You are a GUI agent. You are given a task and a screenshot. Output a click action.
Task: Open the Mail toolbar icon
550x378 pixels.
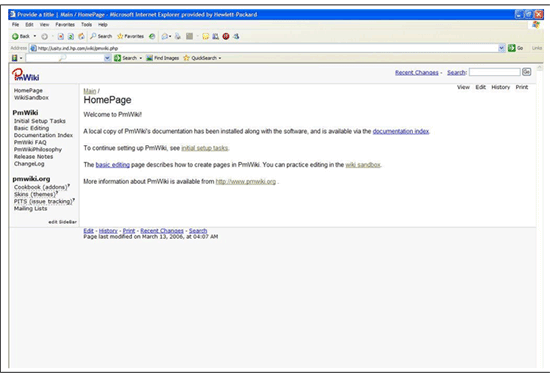(166, 36)
